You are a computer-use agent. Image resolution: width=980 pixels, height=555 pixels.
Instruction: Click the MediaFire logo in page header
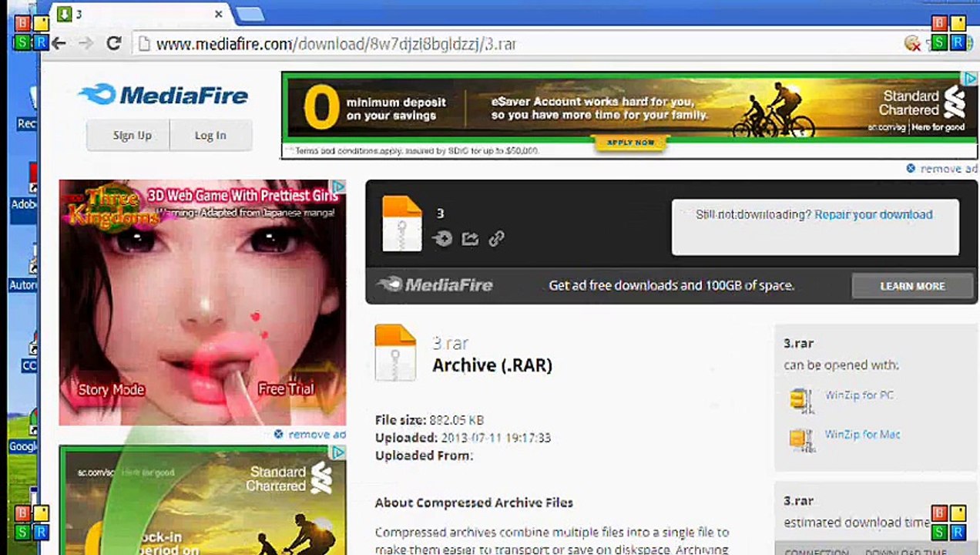(x=163, y=95)
